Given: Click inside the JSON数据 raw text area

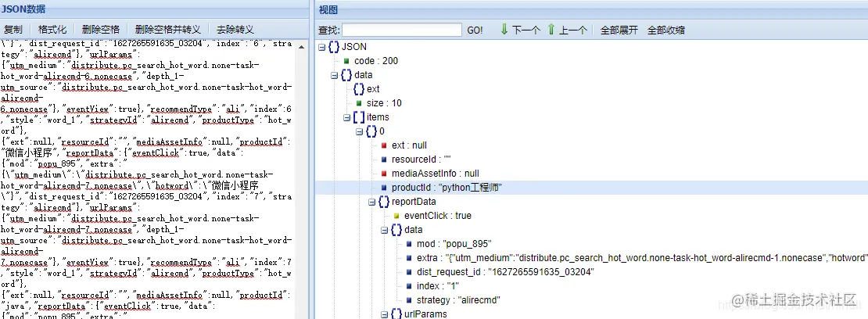Looking at the screenshot, I should [x=149, y=179].
